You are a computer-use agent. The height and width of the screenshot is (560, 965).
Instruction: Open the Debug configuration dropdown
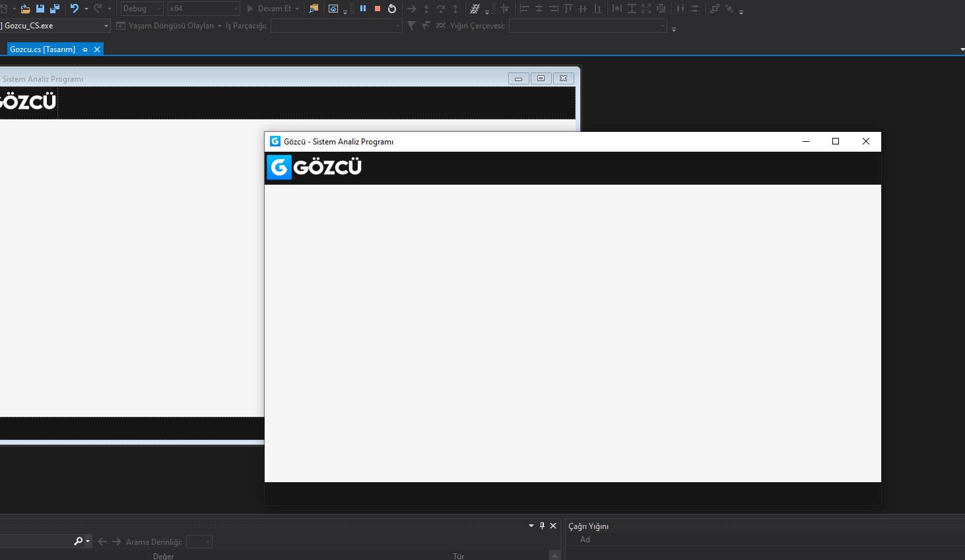(142, 9)
